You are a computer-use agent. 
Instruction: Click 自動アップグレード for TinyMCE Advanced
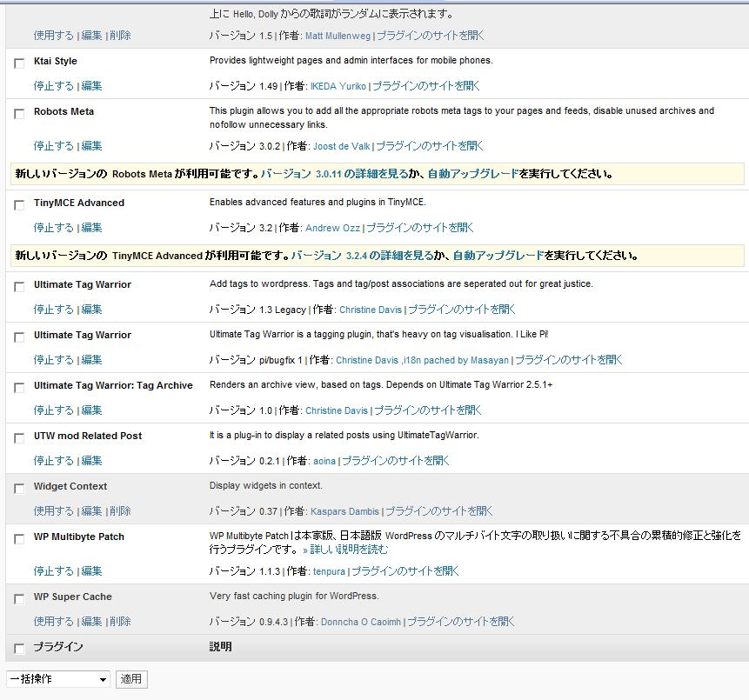498,256
